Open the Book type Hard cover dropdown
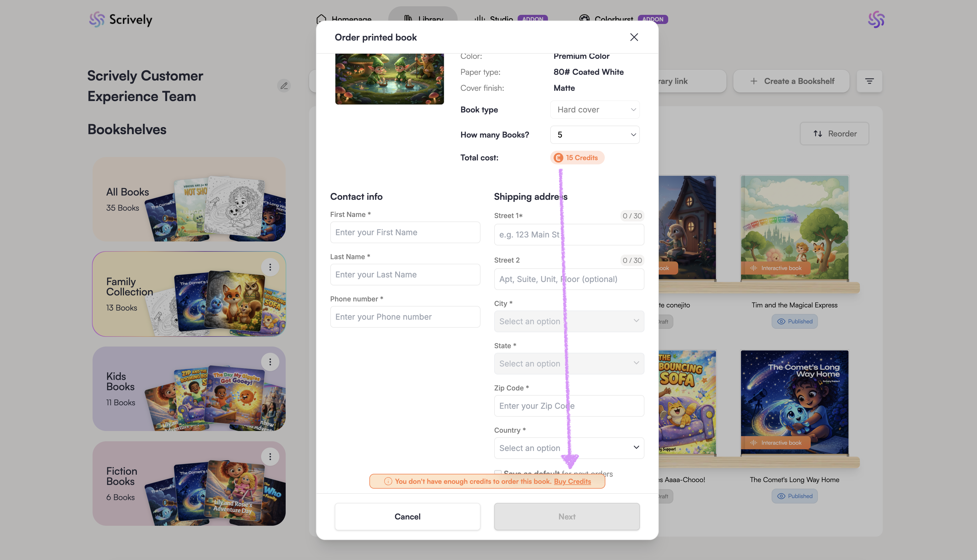 point(595,110)
